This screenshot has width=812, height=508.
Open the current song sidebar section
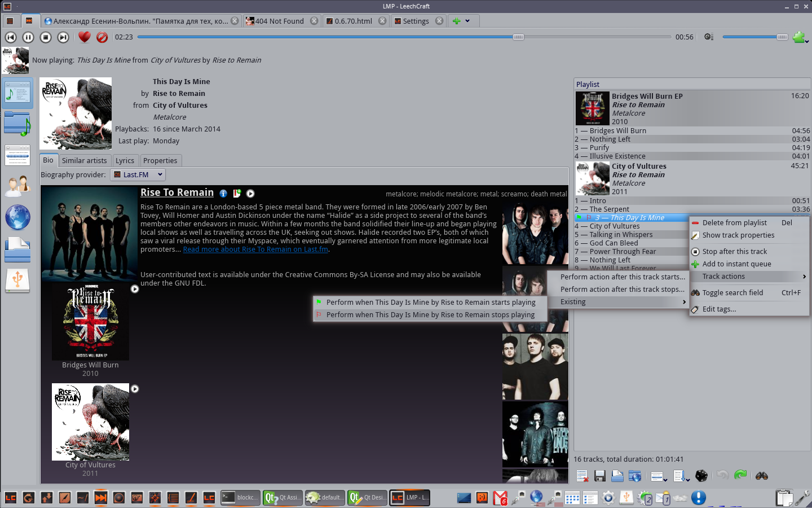point(17,93)
